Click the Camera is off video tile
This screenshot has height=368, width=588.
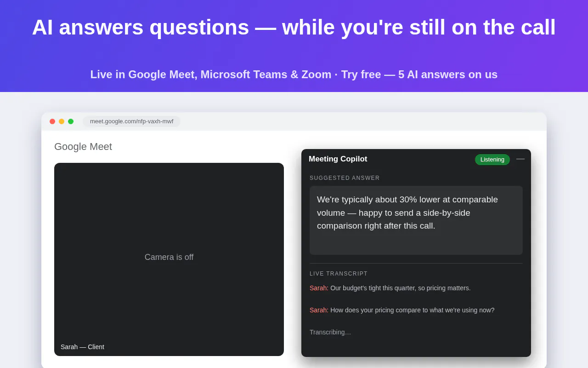(x=169, y=259)
